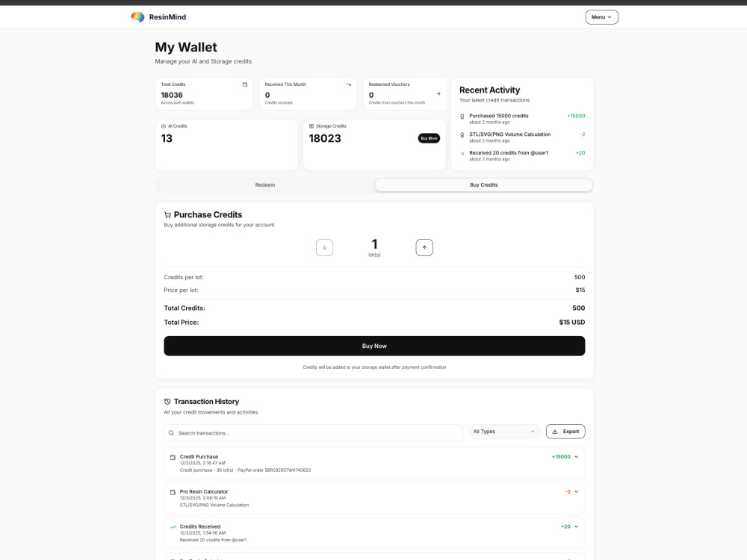Click the STL/SVG/PNG Volume Calculation activity icon
747x560 pixels.
[462, 134]
